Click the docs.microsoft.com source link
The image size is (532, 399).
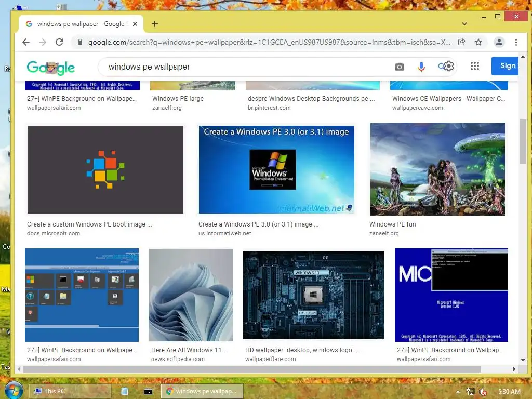point(54,233)
